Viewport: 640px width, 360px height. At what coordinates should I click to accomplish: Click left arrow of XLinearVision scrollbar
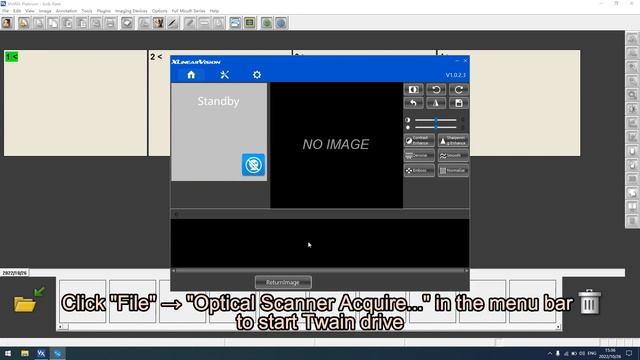coord(173,271)
